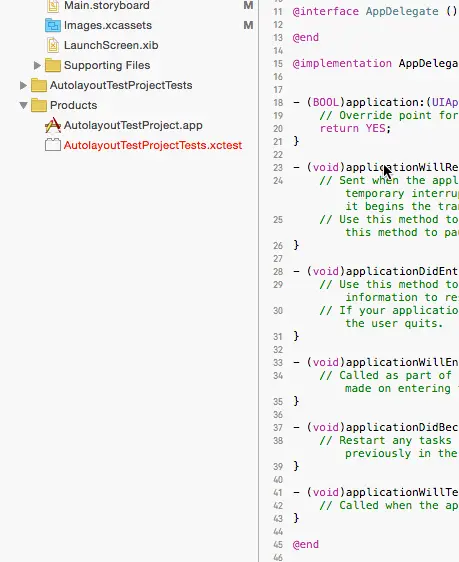The height and width of the screenshot is (562, 459).
Task: Click line number 11 in gutter
Action: click(x=278, y=12)
